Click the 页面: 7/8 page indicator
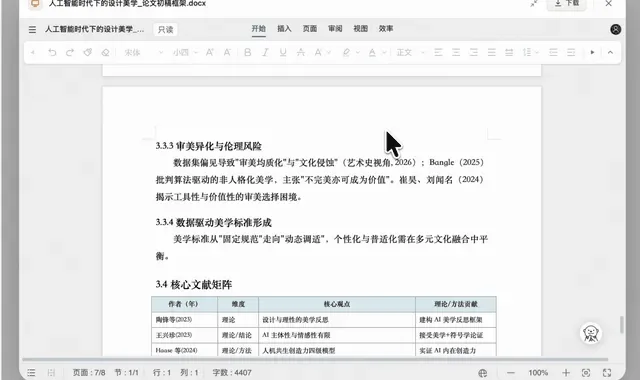Screen dimensions: 640x380 [89, 373]
